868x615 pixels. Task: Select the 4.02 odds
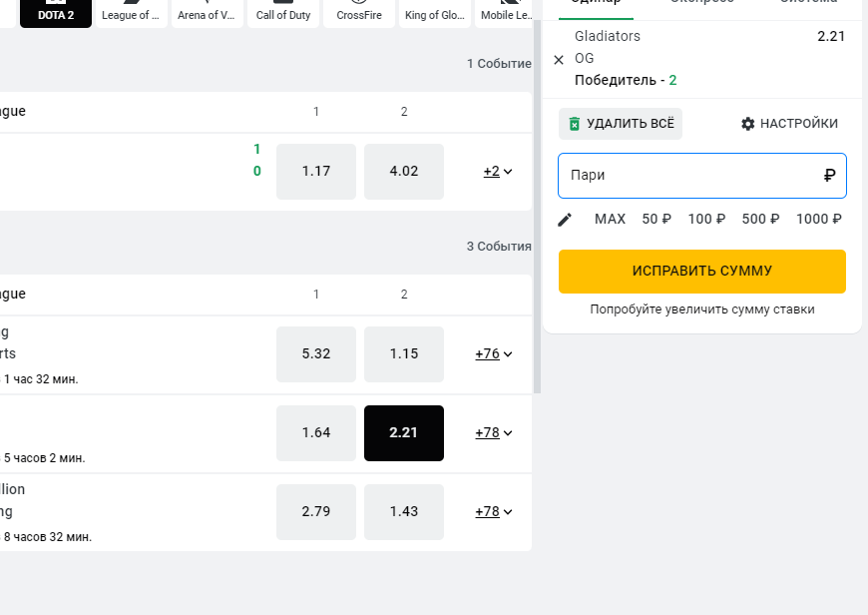[x=404, y=171]
